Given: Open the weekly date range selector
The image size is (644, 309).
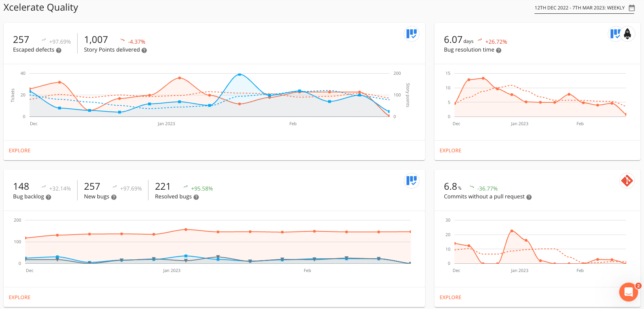Looking at the screenshot, I should pos(579,8).
